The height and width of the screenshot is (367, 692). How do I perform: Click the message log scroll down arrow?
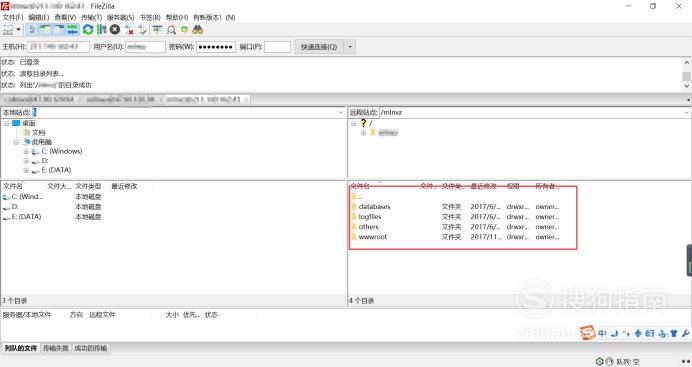pyautogui.click(x=687, y=86)
